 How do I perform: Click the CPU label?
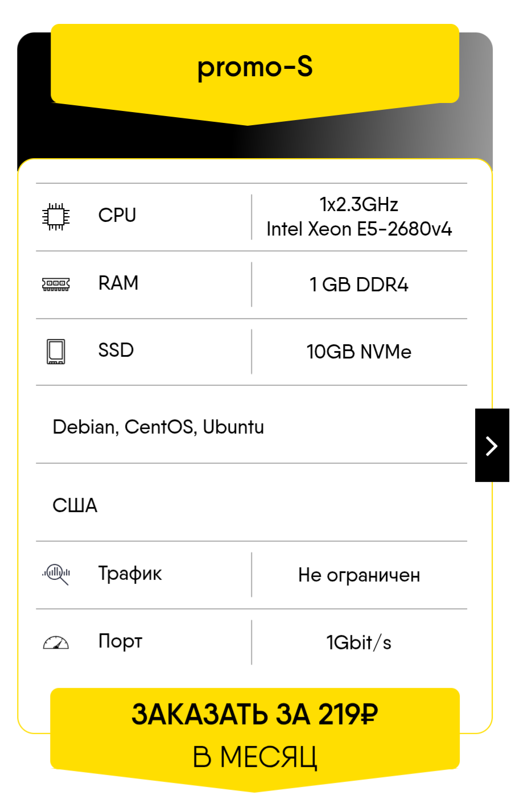[x=117, y=215]
